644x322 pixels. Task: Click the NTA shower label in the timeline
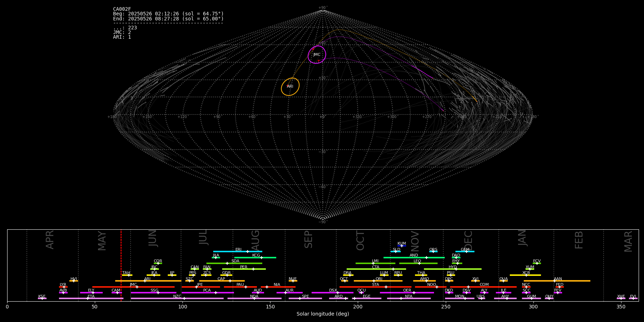point(409,297)
